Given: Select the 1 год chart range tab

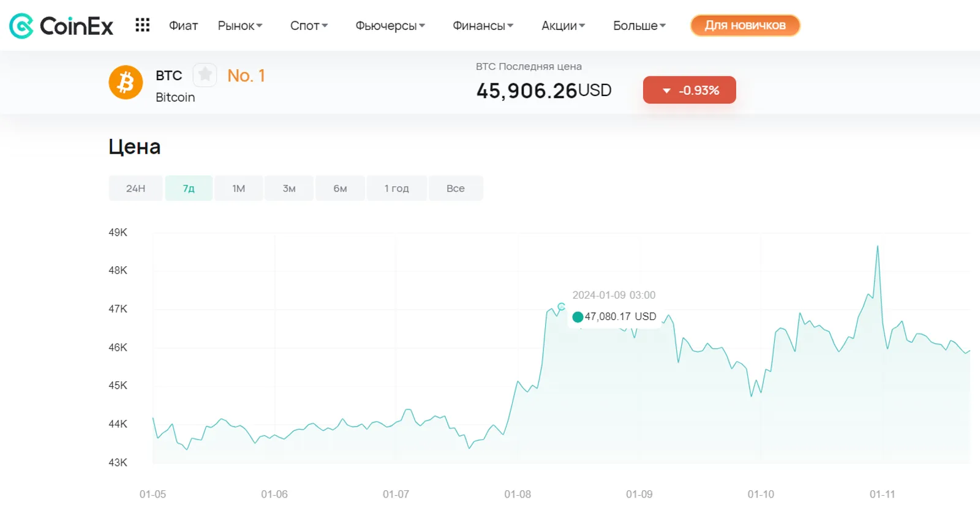Looking at the screenshot, I should [x=397, y=188].
